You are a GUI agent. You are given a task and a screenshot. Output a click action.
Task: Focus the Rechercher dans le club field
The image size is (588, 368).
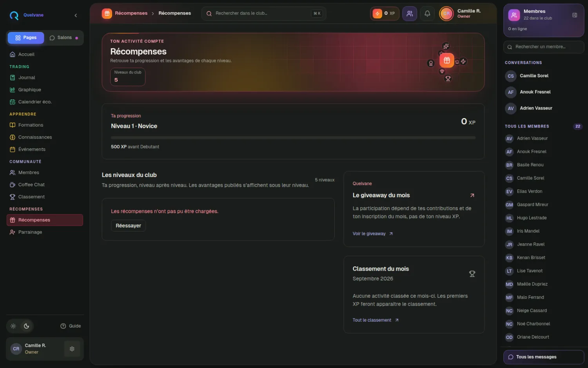pos(263,13)
